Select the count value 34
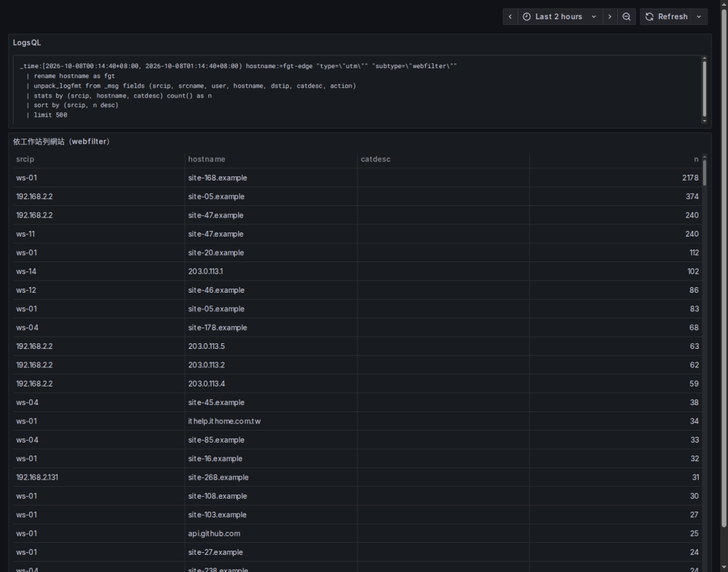 tap(694, 421)
